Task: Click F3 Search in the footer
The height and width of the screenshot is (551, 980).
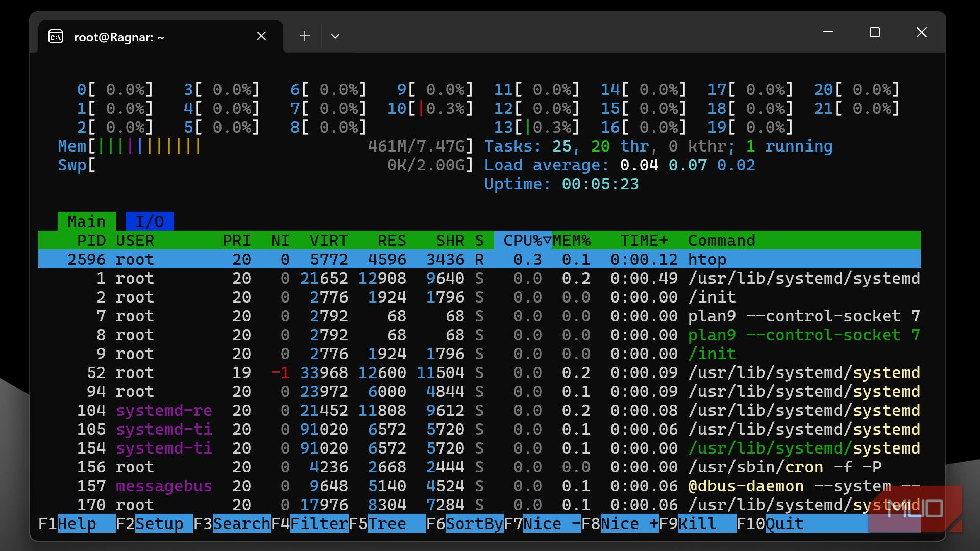Action: point(241,524)
